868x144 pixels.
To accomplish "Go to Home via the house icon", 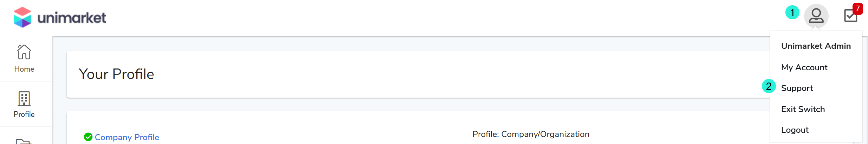I will 24,52.
